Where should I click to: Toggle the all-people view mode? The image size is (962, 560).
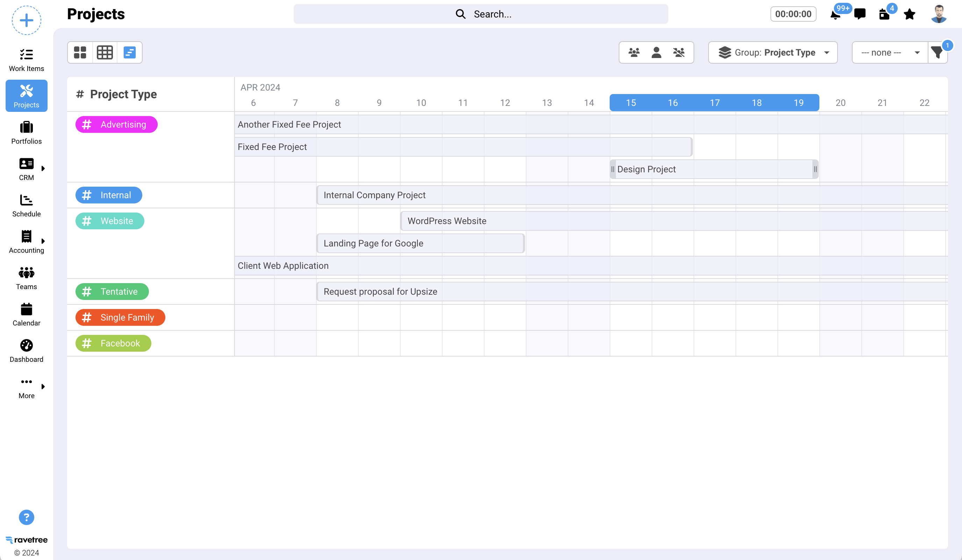pyautogui.click(x=633, y=52)
